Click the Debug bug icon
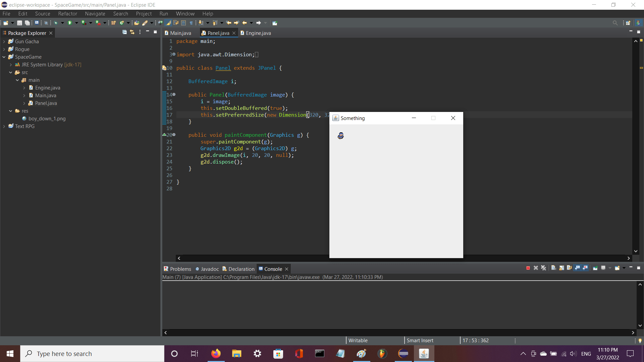Viewport: 644px width, 362px height. [x=56, y=23]
